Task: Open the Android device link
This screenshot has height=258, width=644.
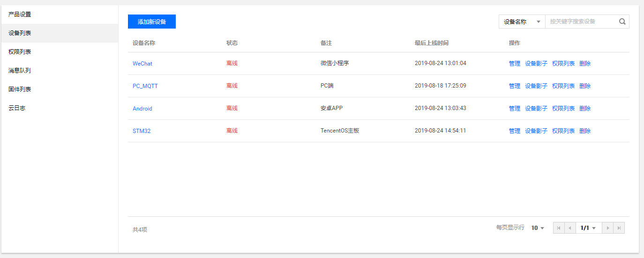Action: [142, 109]
